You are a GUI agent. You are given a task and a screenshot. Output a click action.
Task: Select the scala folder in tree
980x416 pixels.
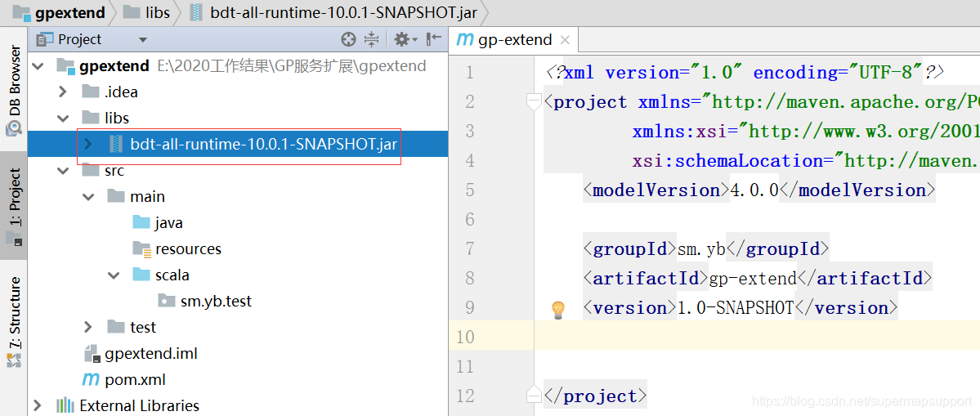tap(172, 275)
